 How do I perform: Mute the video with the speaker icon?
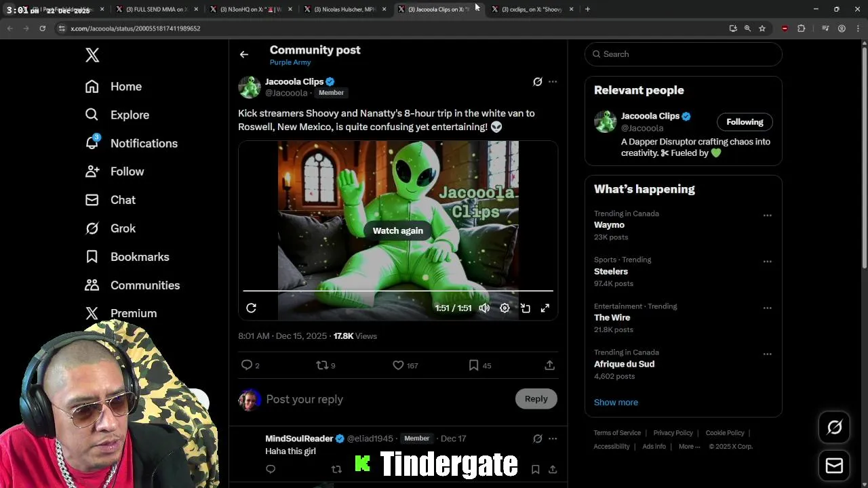484,308
